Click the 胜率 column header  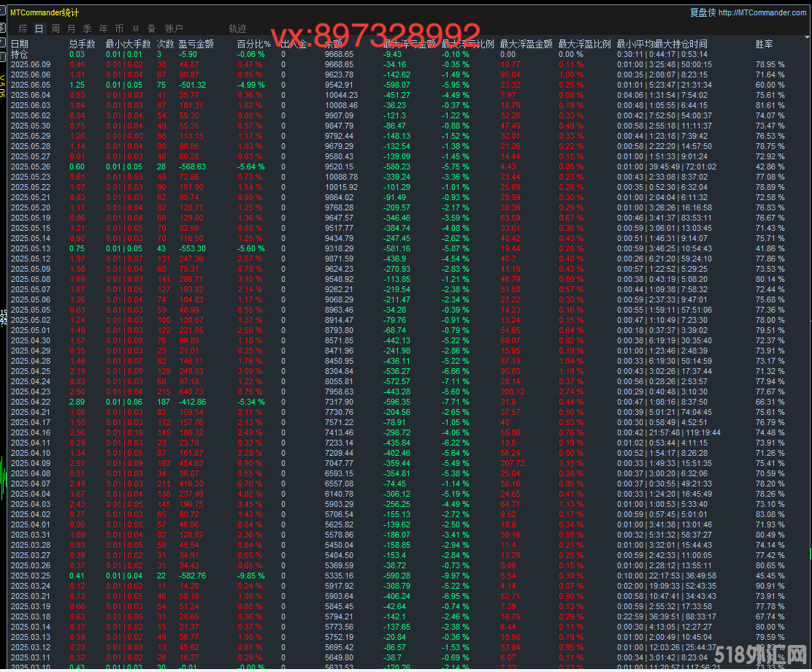pyautogui.click(x=764, y=44)
